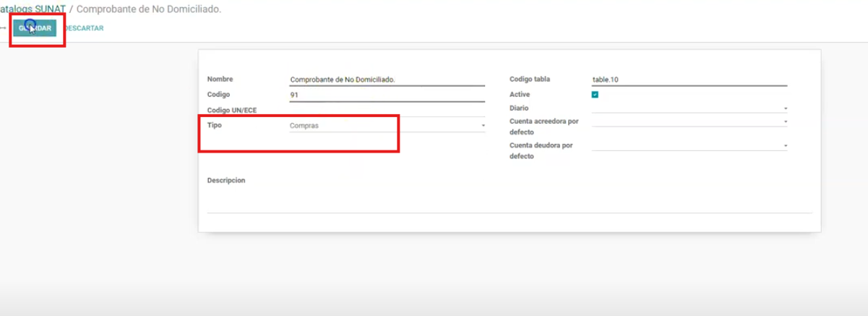
Task: Click the Descripcion label
Action: click(x=225, y=180)
